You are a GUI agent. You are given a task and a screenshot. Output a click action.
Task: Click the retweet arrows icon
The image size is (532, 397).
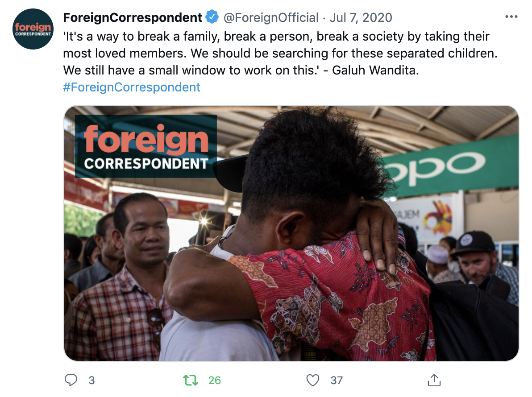tap(190, 380)
